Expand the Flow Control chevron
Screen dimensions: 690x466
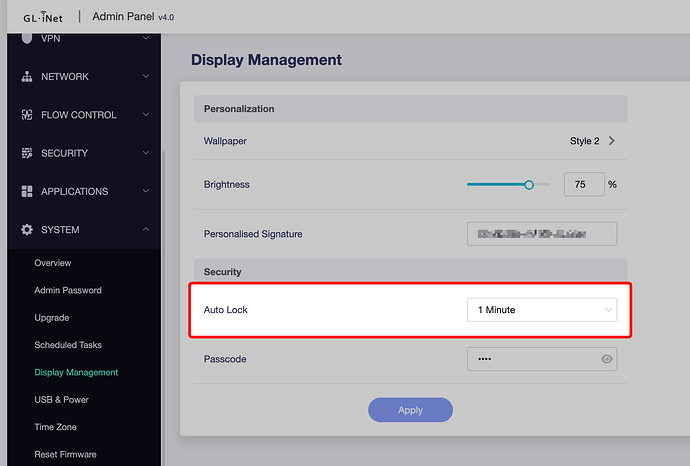pyautogui.click(x=146, y=114)
